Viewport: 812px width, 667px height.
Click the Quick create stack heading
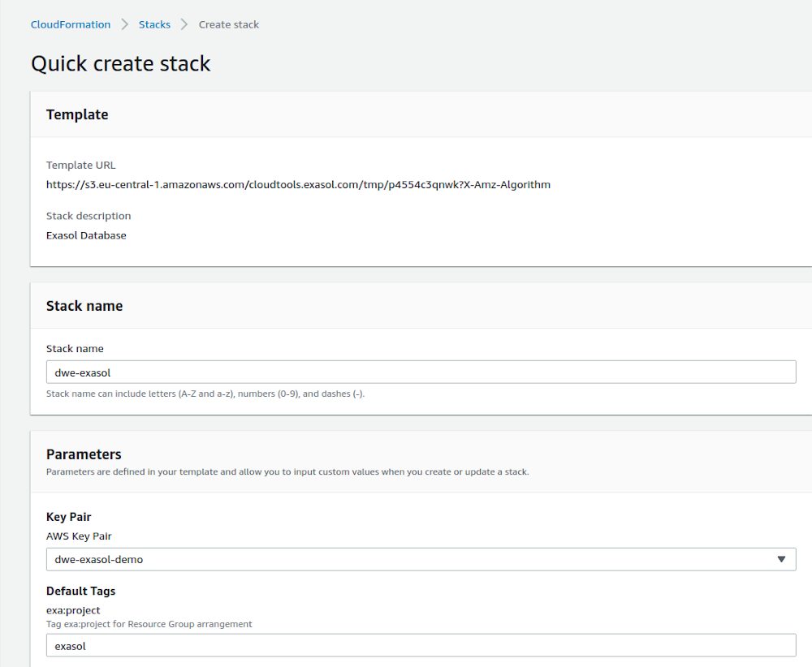click(121, 63)
